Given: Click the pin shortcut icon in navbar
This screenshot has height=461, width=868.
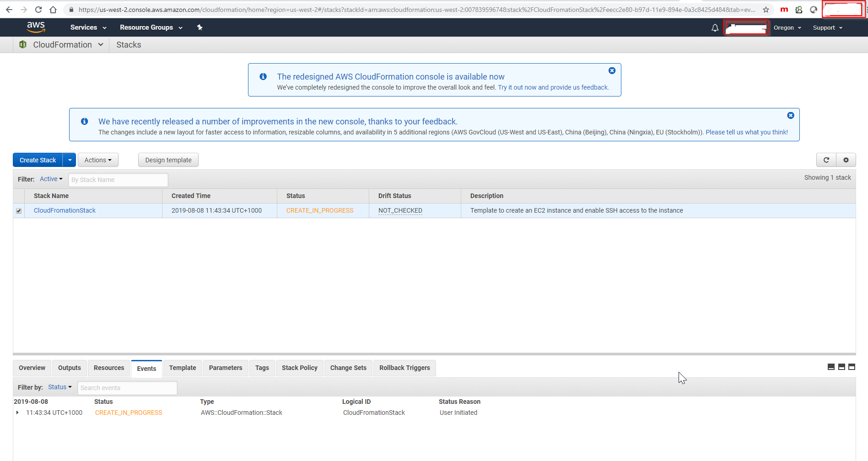Looking at the screenshot, I should point(199,27).
